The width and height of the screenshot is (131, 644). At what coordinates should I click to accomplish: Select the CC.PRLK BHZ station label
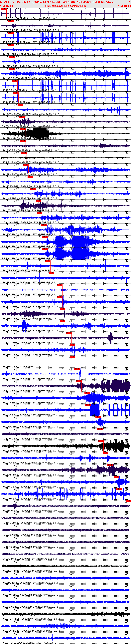click(x=30, y=523)
